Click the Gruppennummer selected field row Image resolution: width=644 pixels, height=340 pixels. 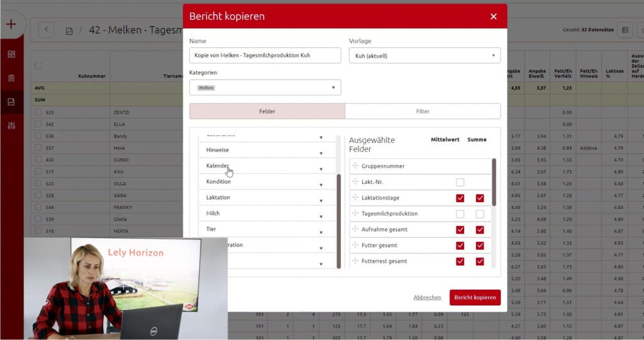tap(421, 166)
